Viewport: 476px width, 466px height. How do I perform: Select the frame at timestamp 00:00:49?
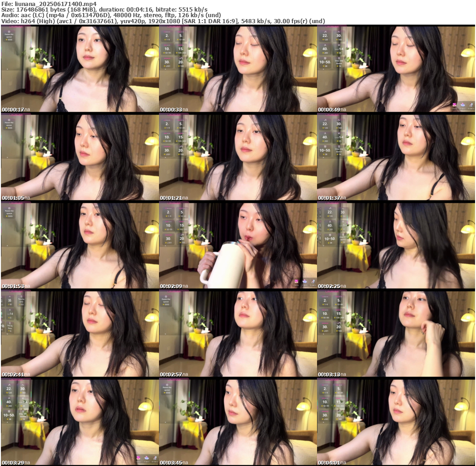[x=396, y=69]
